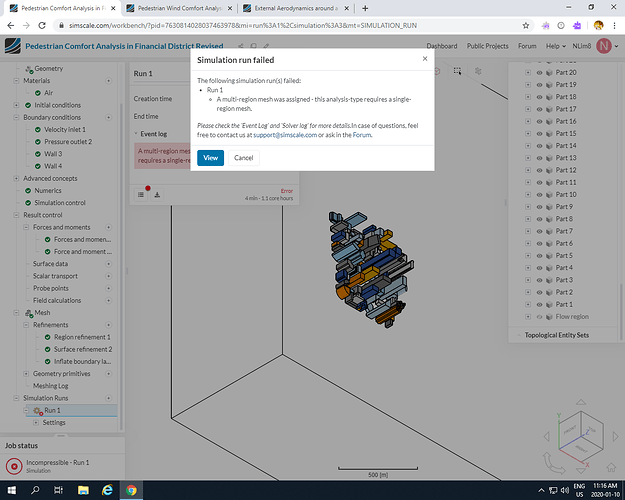This screenshot has width=625, height=500.
Task: Click the rotate view arrow near orientation cube
Action: pos(552,463)
